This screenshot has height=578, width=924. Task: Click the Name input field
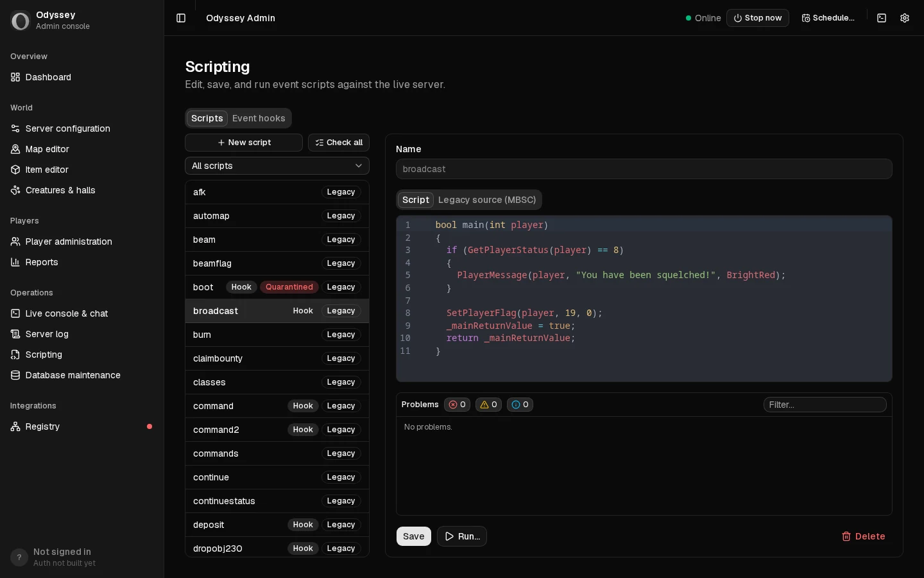644,169
